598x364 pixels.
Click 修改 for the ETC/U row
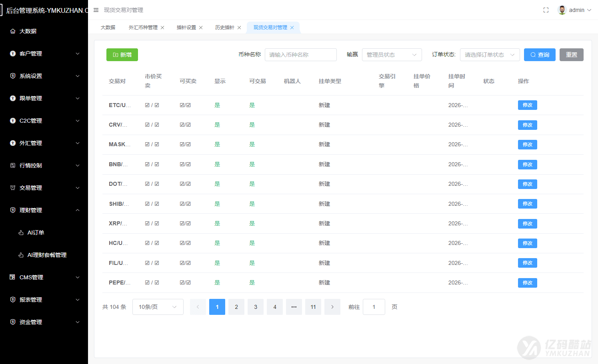pos(527,105)
